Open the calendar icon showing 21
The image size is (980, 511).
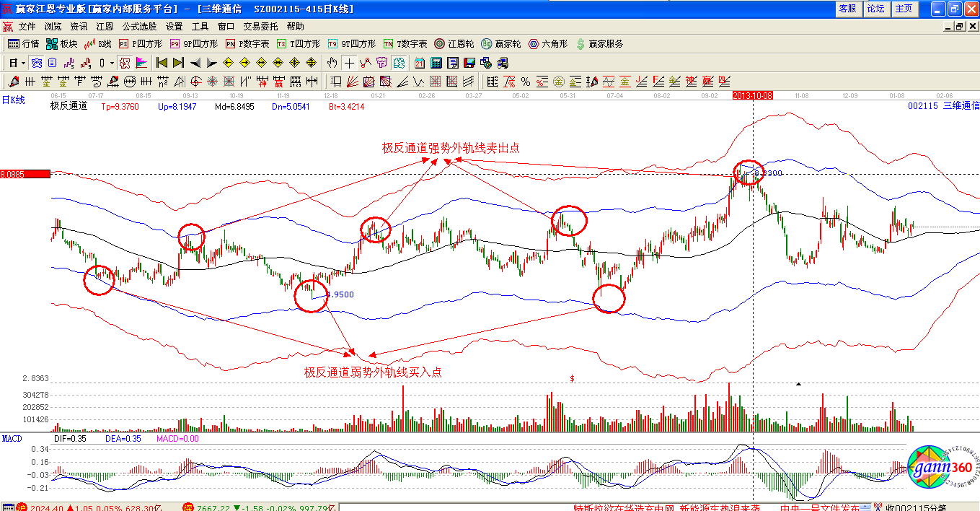point(419,63)
